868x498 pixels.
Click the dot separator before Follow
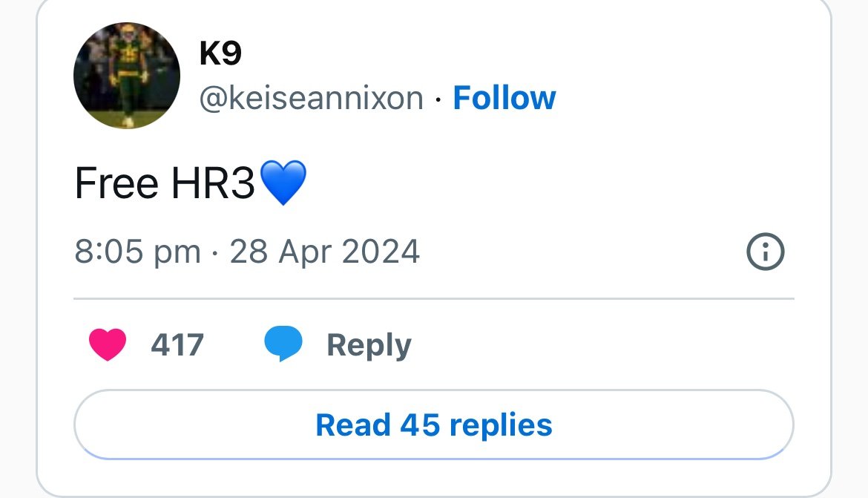click(x=438, y=99)
